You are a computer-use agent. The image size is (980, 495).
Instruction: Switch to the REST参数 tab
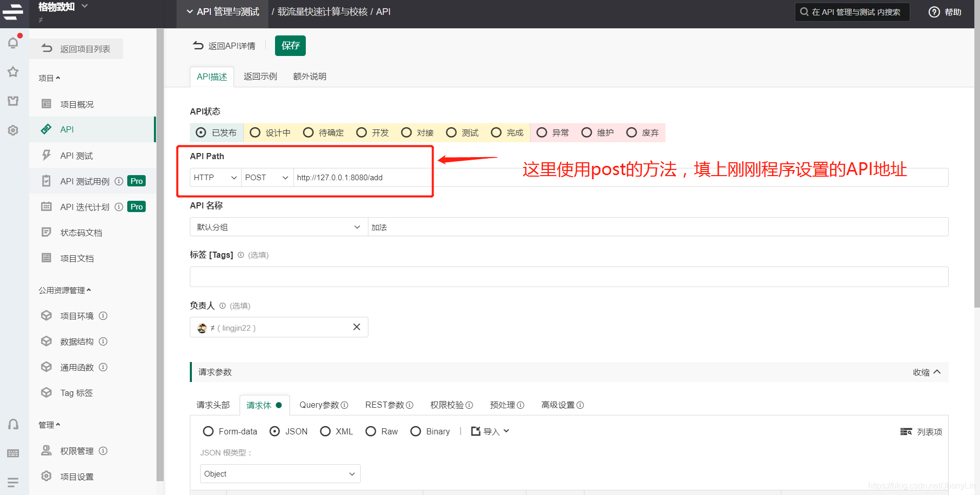(x=389, y=405)
